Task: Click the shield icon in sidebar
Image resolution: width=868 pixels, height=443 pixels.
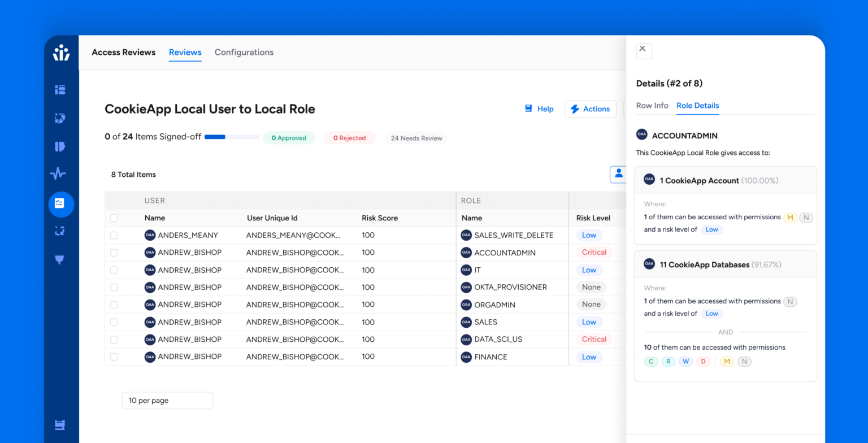Action: click(60, 259)
